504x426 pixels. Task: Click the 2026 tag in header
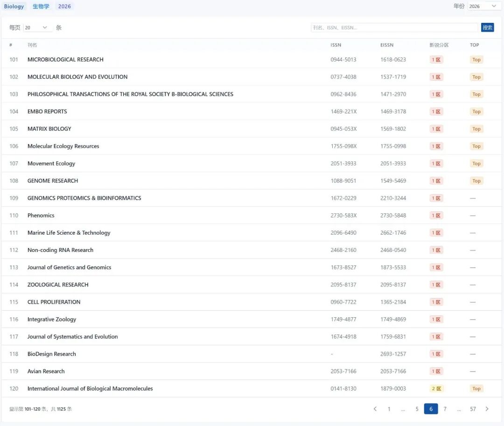(64, 7)
